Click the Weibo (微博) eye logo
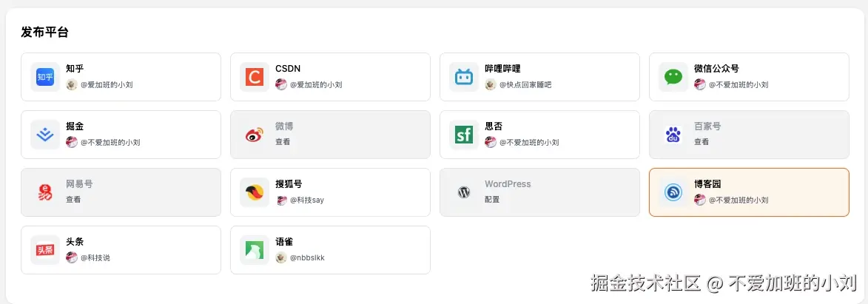 (x=255, y=135)
